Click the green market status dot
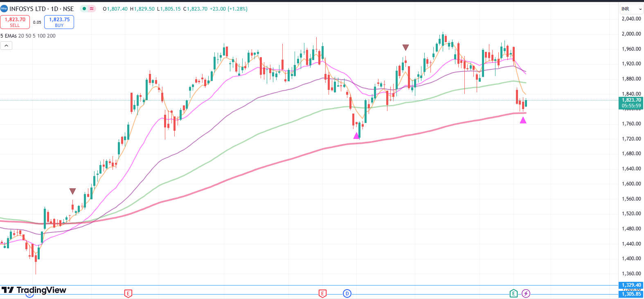644x299 pixels. pos(84,9)
